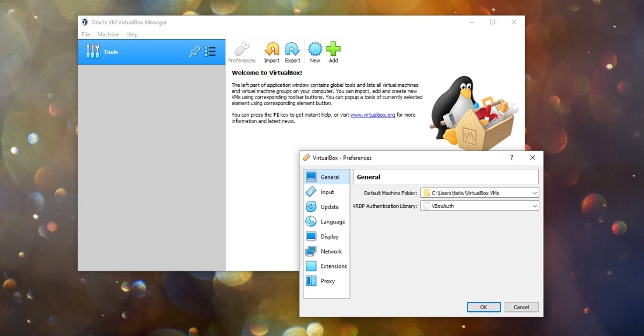This screenshot has height=336, width=644.
Task: Click the green Add machine icon
Action: pos(333,50)
